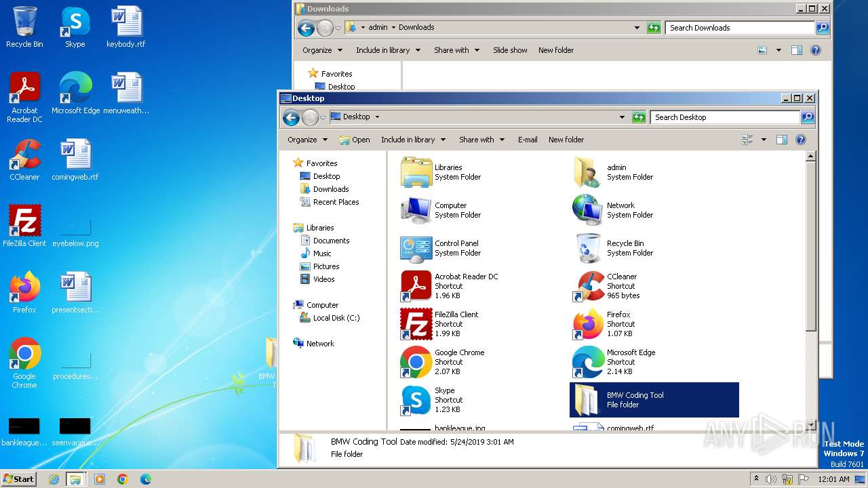Open recent pages dropdown in Desktop window
The height and width of the screenshot is (488, 868).
[323, 118]
